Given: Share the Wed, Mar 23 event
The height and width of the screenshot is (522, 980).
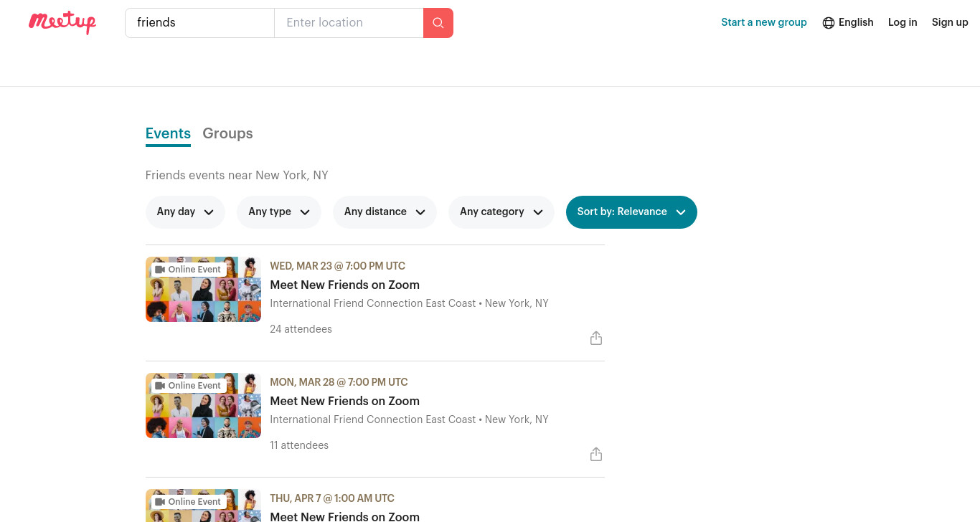Looking at the screenshot, I should click(596, 338).
